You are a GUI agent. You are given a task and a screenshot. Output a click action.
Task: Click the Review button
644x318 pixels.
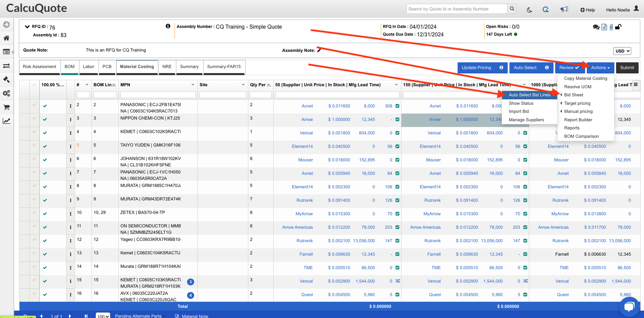click(569, 68)
